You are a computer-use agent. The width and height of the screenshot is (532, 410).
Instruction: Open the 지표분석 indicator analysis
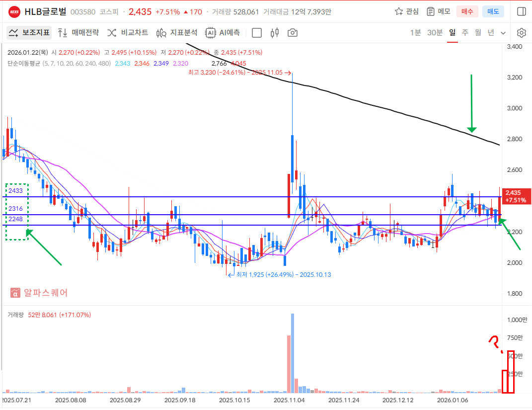[x=177, y=33]
